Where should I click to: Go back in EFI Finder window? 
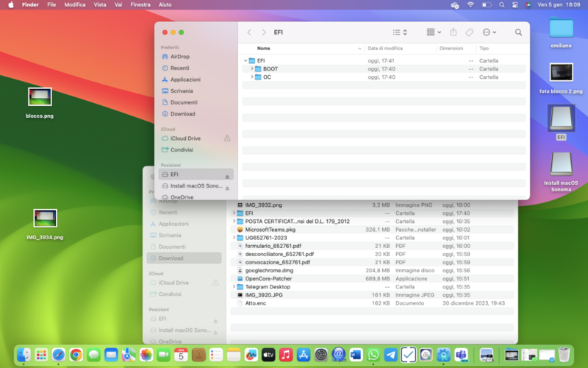click(x=249, y=32)
